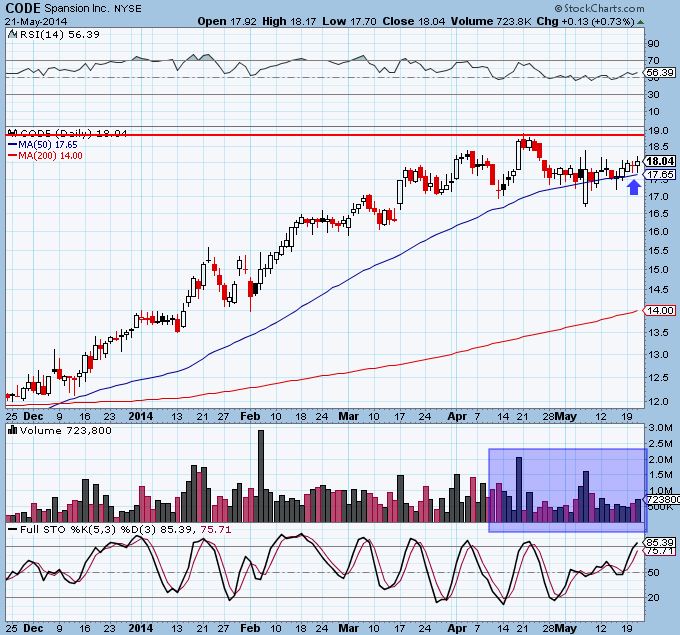Click the Feb label on price chart axis

[x=250, y=416]
